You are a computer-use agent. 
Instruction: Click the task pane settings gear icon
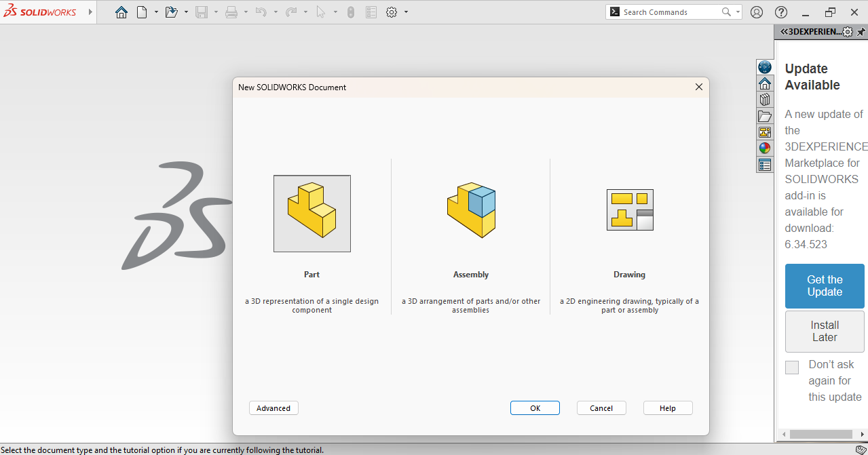(848, 32)
